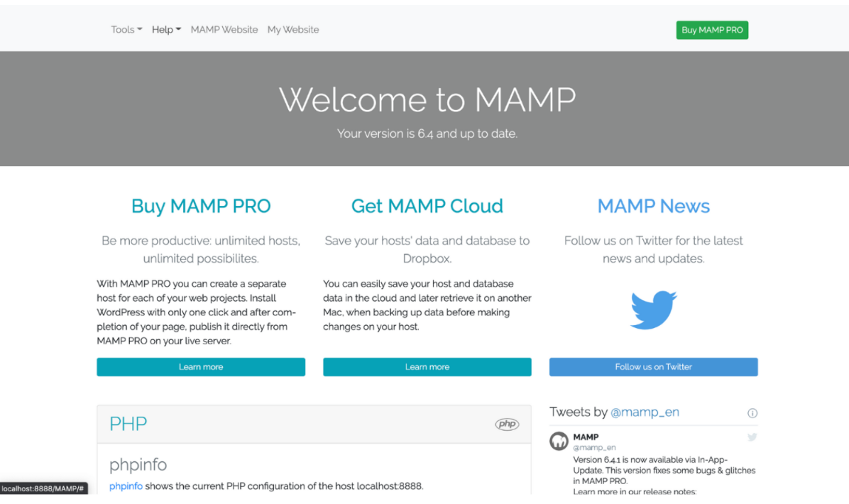Click Follow us on Twitter button

(x=654, y=366)
